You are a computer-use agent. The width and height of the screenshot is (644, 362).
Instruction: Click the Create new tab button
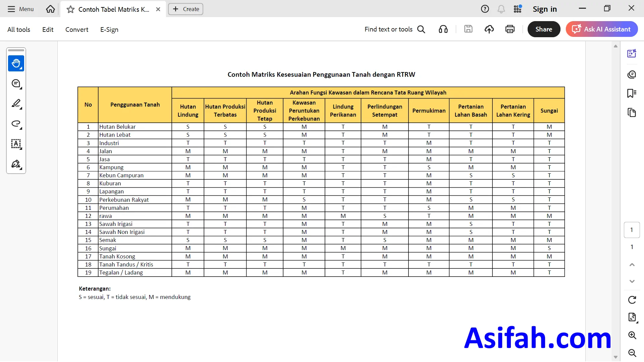click(x=186, y=9)
